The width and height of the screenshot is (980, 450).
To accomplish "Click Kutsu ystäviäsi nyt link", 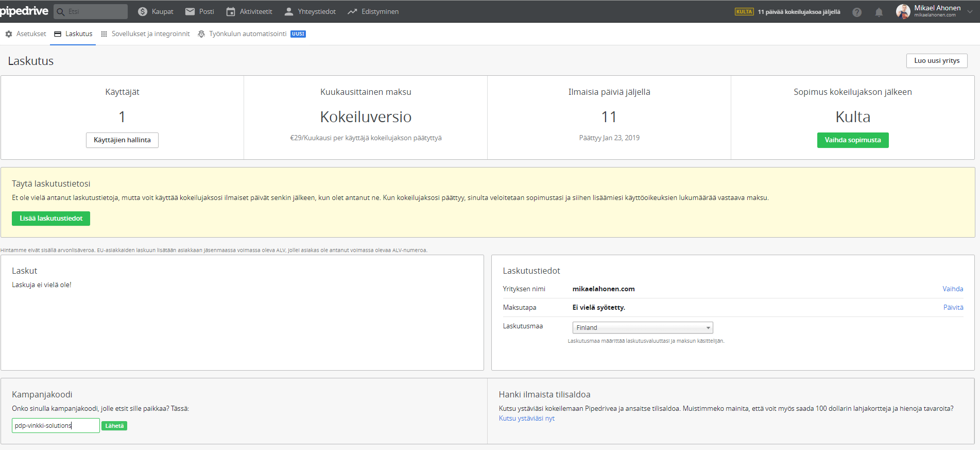I will (x=526, y=419).
